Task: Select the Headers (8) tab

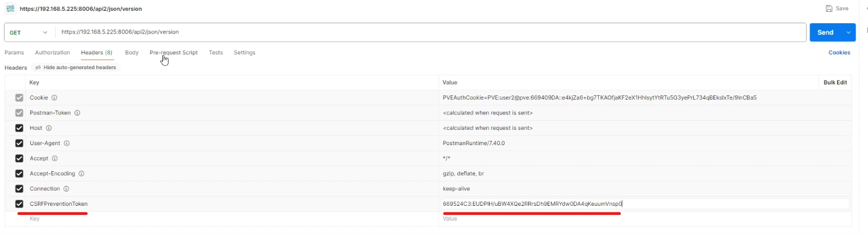Action: point(97,53)
